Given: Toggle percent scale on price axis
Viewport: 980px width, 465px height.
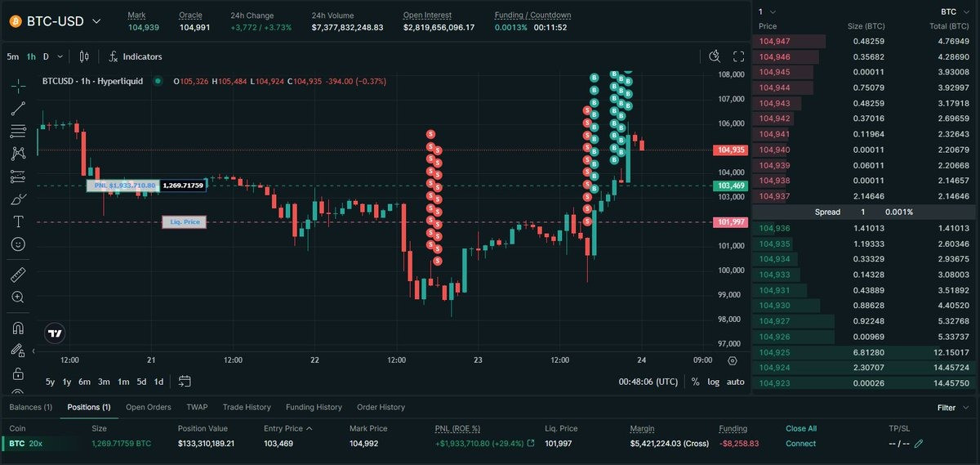Looking at the screenshot, I should (x=695, y=382).
